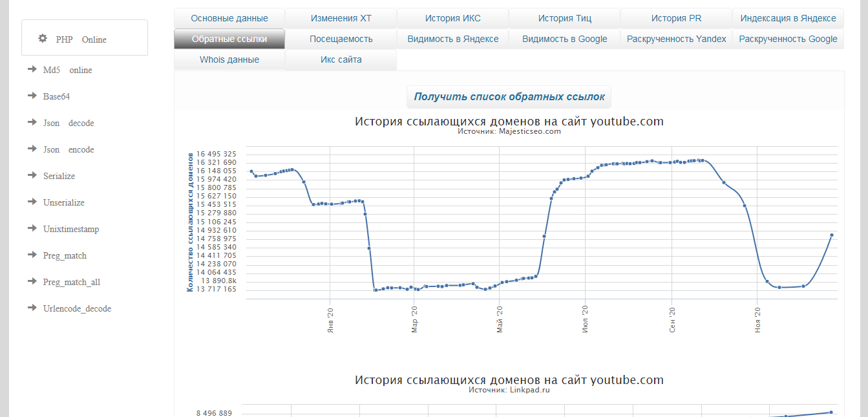The image size is (868, 417).
Task: Click the Янв '20 axis label
Action: pos(330,320)
